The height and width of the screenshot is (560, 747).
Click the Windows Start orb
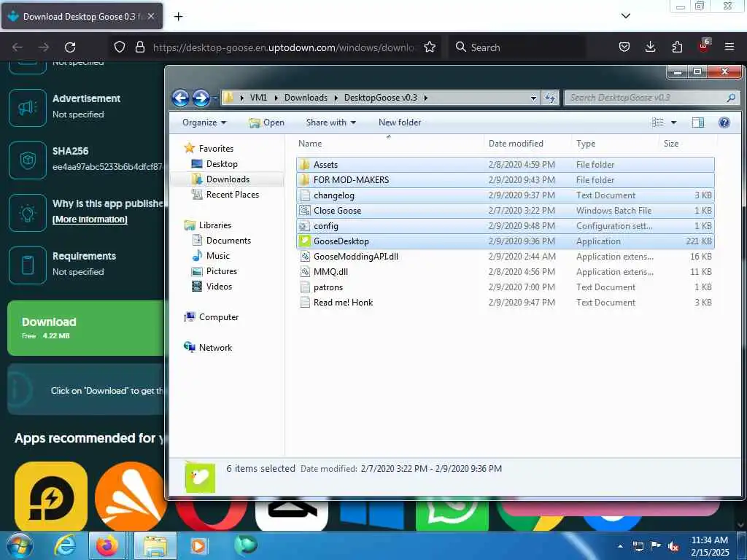point(19,545)
